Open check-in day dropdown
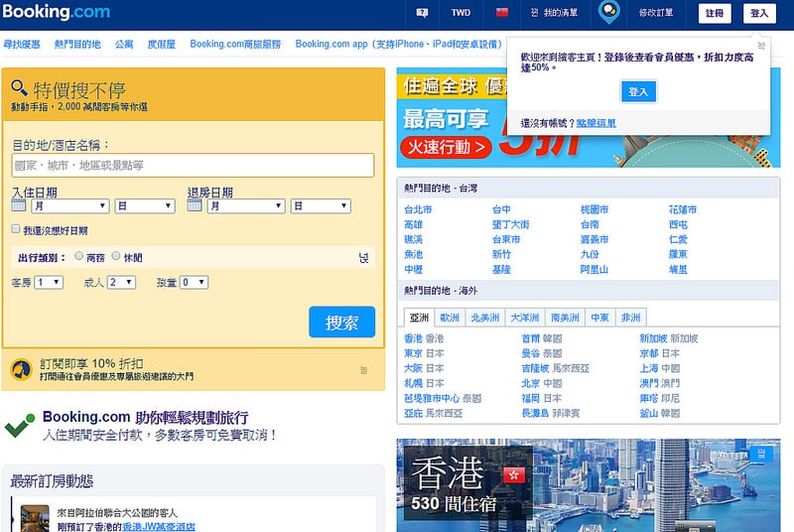 click(145, 206)
